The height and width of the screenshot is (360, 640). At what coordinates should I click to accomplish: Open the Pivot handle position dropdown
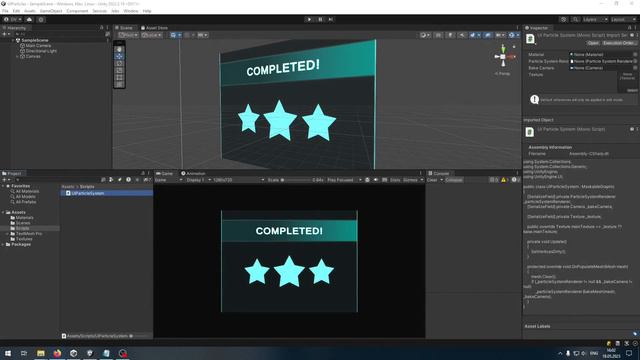pyautogui.click(x=128, y=35)
